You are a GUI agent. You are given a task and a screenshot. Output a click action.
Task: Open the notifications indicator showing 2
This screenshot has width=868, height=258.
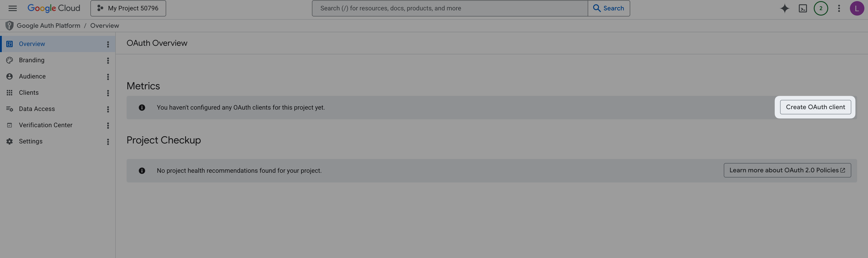tap(821, 8)
